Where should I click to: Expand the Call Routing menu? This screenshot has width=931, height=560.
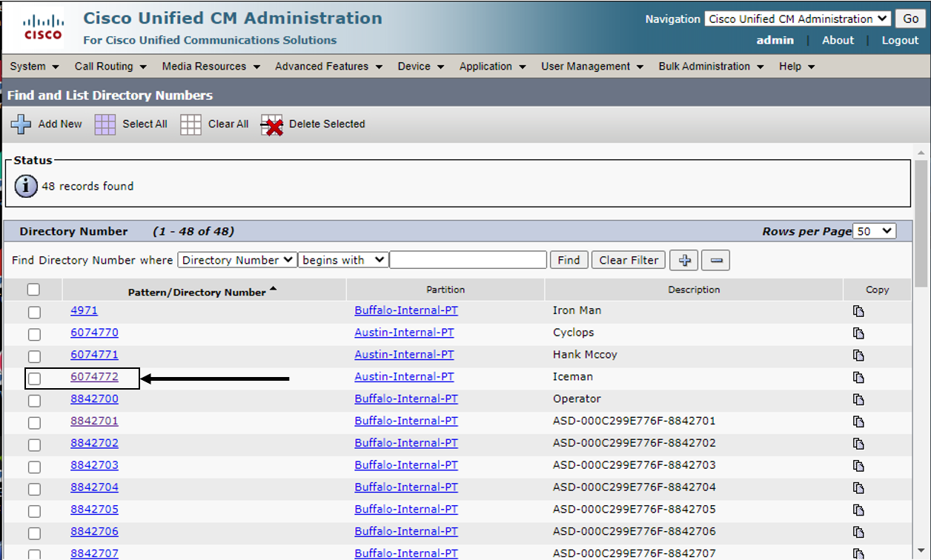tap(110, 66)
